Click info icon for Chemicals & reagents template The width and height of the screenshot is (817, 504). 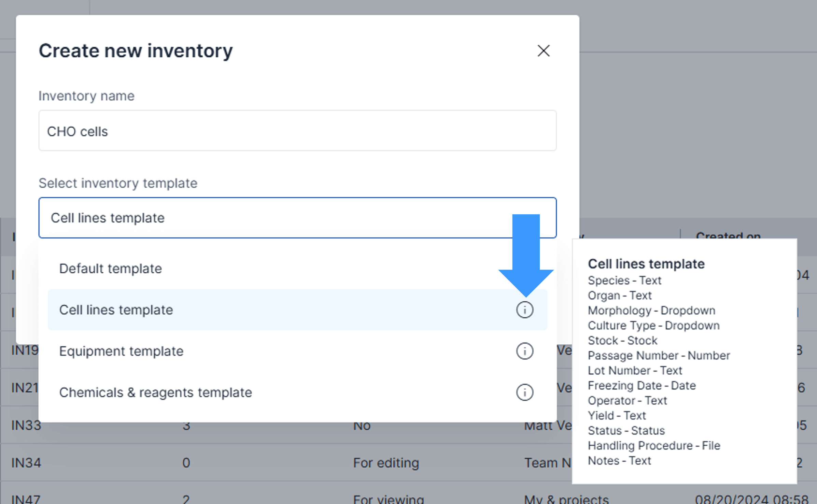pos(524,392)
